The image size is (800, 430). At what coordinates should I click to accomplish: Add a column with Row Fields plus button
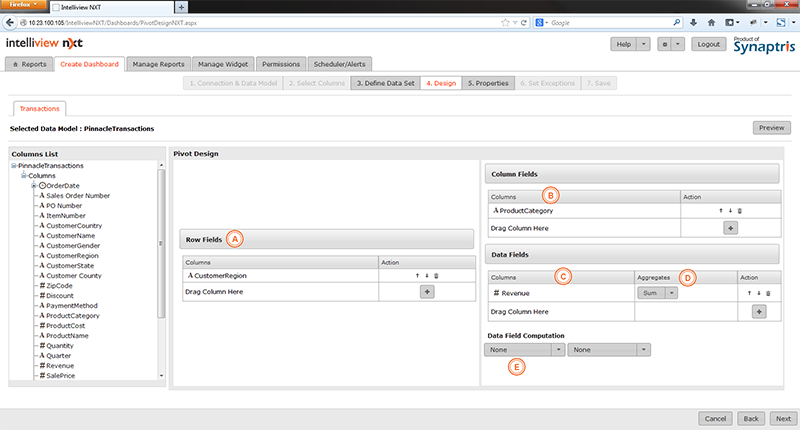[x=427, y=291]
